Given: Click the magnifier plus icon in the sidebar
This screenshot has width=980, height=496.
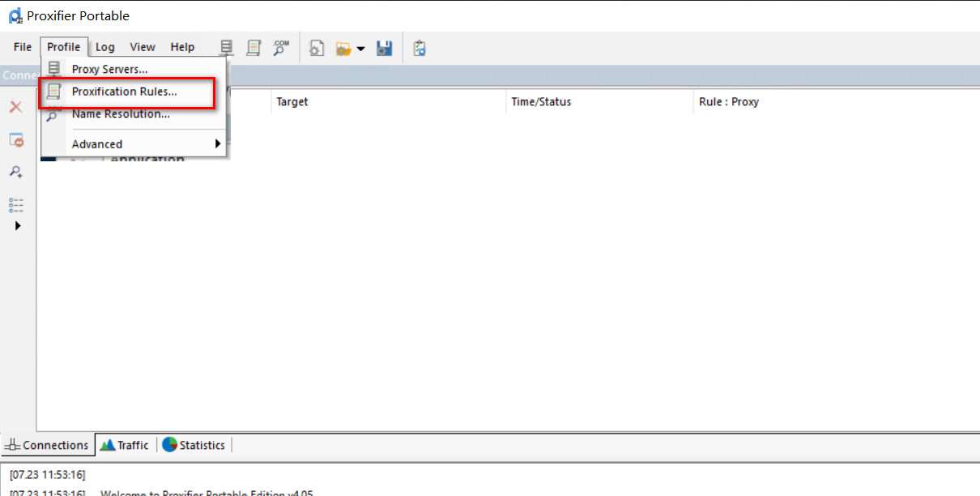Looking at the screenshot, I should (15, 172).
